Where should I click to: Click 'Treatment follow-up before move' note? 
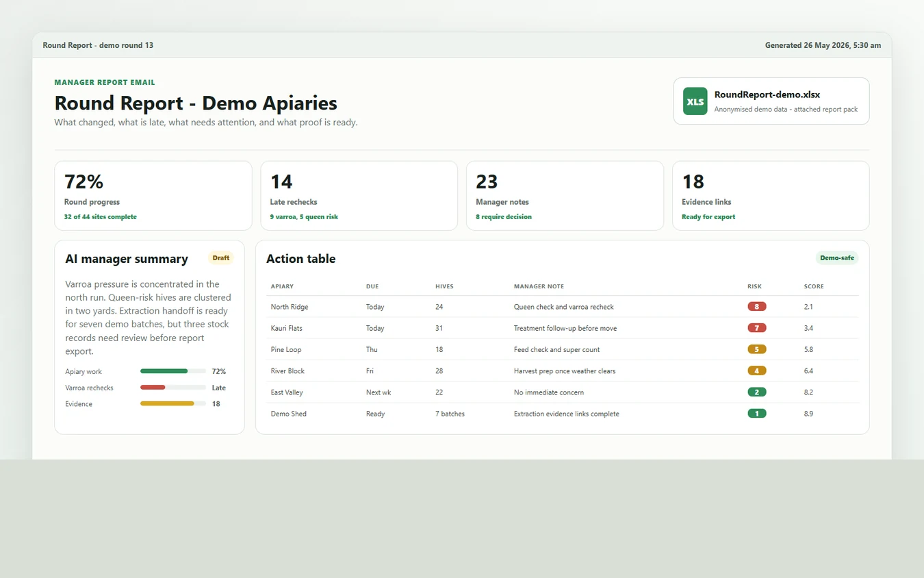(x=565, y=328)
